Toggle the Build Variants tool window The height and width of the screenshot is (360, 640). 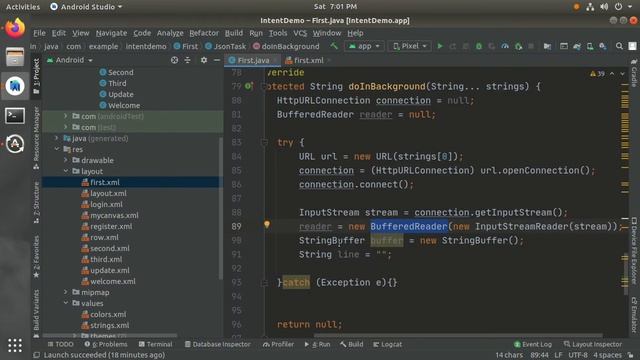pyautogui.click(x=36, y=313)
